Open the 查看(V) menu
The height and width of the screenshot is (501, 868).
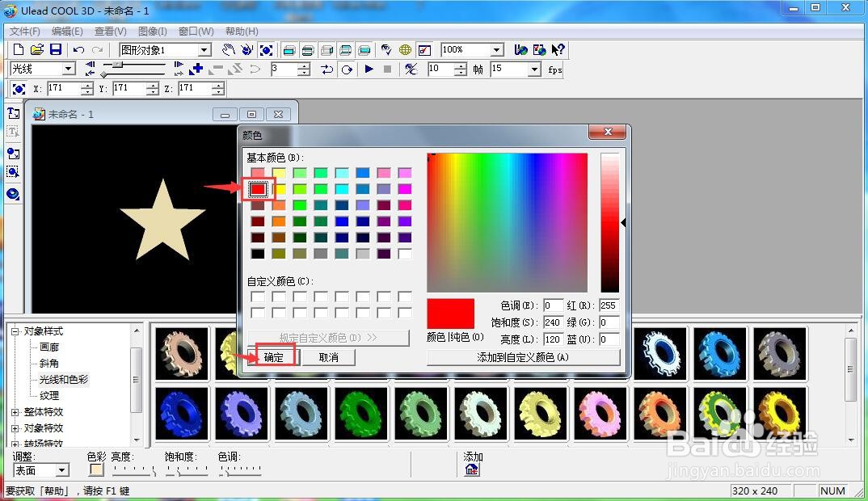110,31
